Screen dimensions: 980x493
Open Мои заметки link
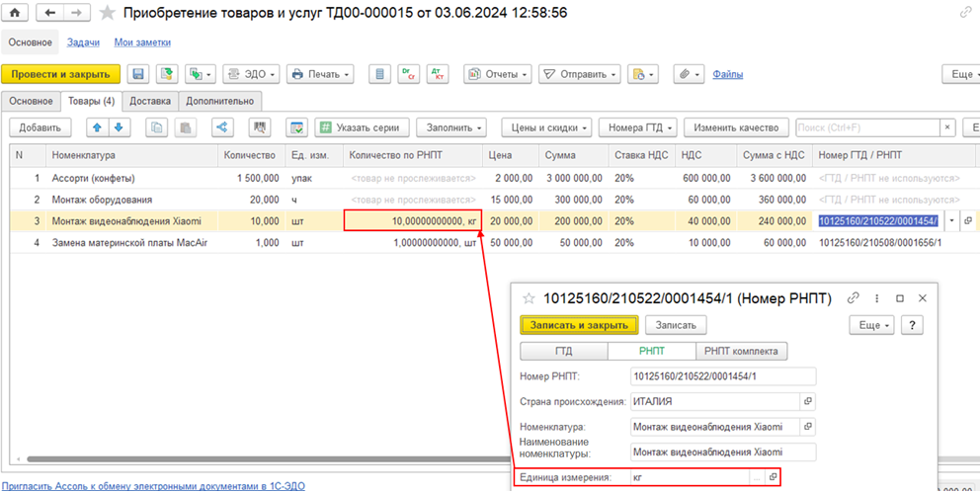pyautogui.click(x=142, y=42)
